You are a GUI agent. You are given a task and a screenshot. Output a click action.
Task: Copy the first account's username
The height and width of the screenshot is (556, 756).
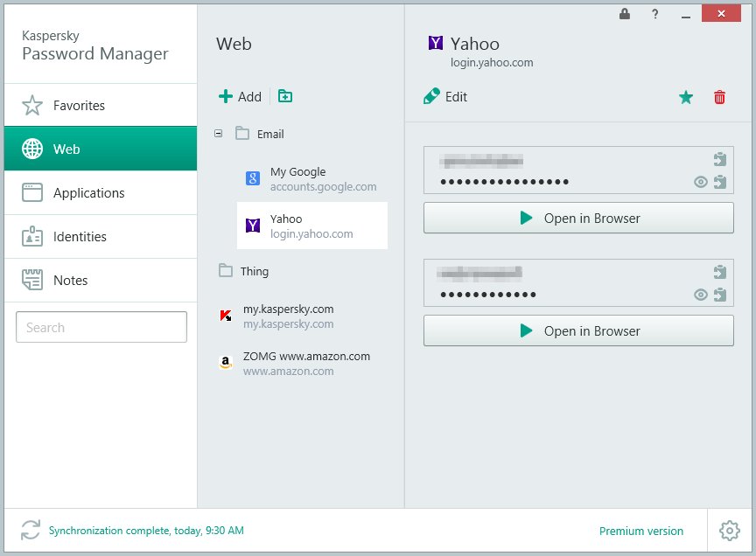point(720,159)
